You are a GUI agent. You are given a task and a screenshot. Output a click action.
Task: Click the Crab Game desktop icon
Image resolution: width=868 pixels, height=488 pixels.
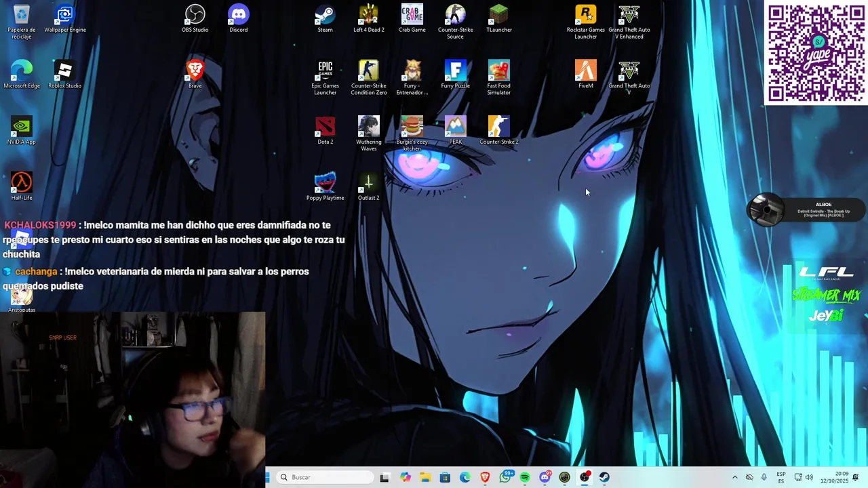(412, 18)
